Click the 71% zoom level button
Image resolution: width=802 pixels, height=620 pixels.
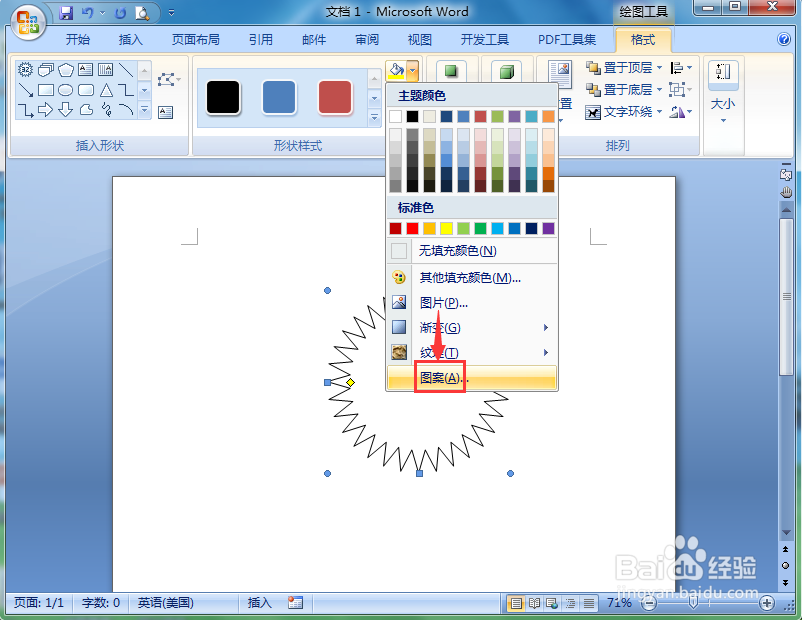[x=619, y=603]
